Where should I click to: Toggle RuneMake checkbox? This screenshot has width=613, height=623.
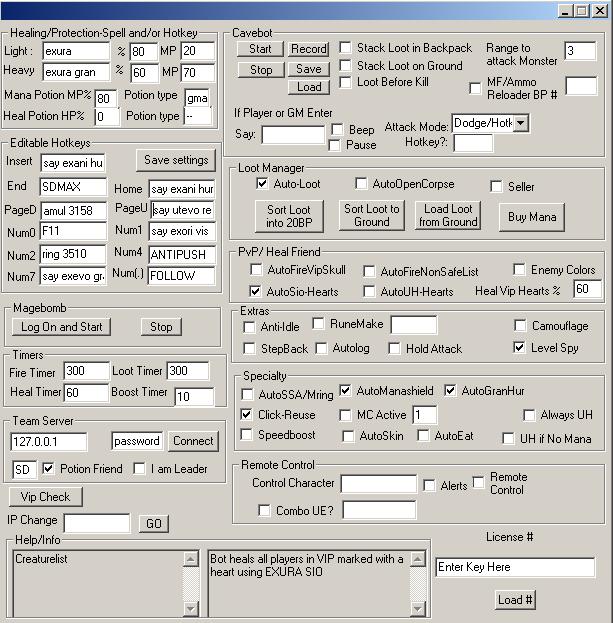click(318, 323)
